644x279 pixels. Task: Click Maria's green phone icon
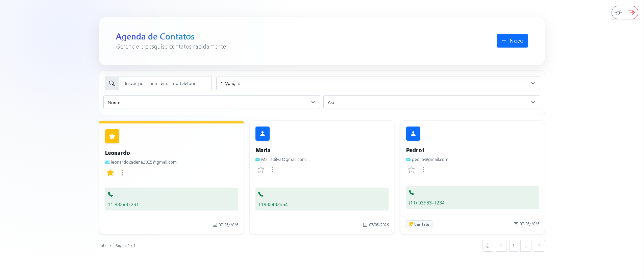[x=261, y=194]
